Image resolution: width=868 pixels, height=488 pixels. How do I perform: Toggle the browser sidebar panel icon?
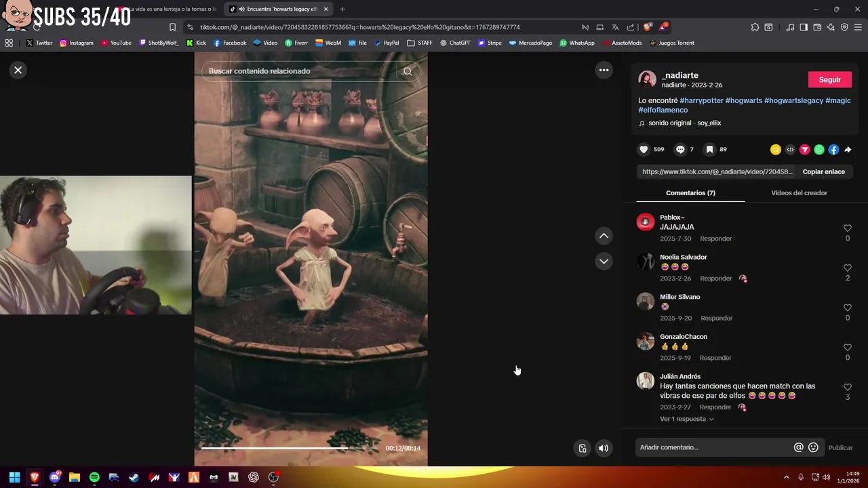[804, 27]
